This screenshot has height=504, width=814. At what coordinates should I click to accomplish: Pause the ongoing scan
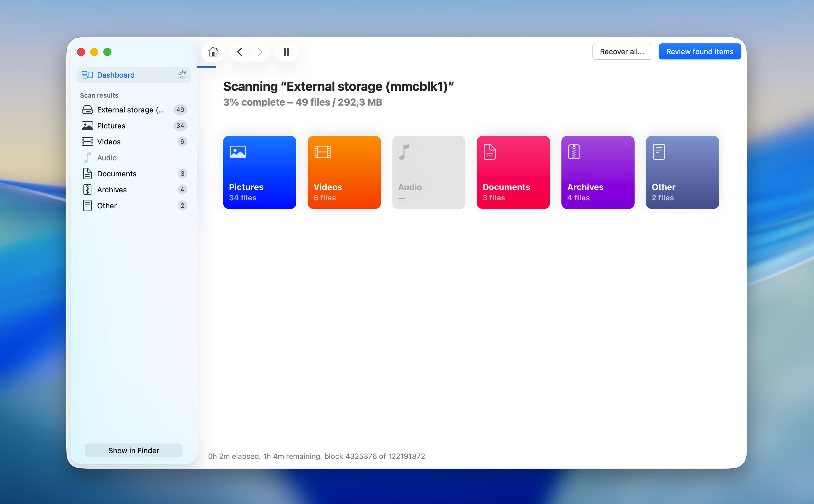click(285, 52)
